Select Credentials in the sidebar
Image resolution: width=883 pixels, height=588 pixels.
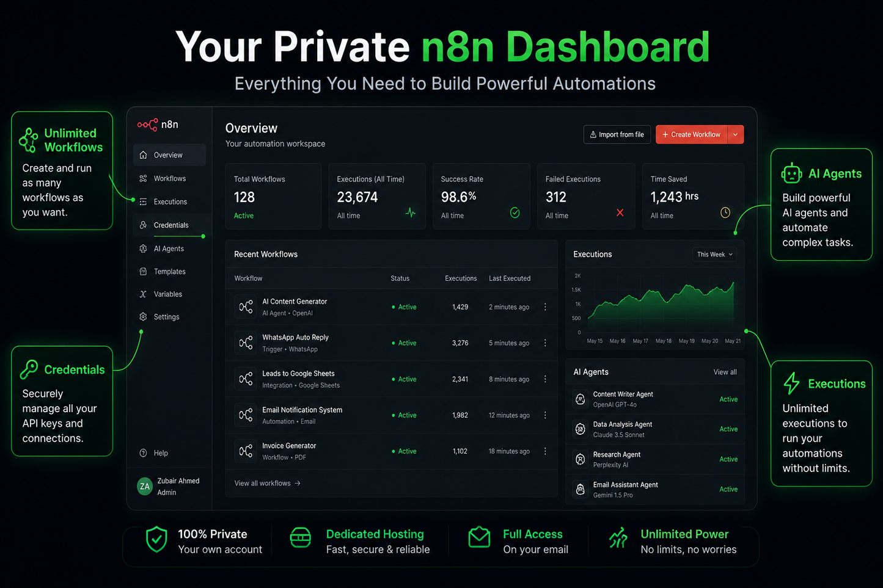point(169,225)
